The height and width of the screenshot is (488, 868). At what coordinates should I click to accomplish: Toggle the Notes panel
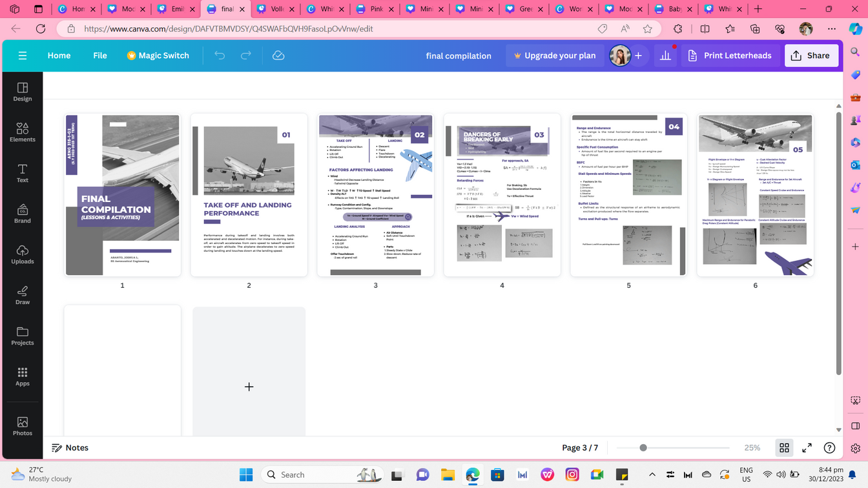click(x=70, y=447)
